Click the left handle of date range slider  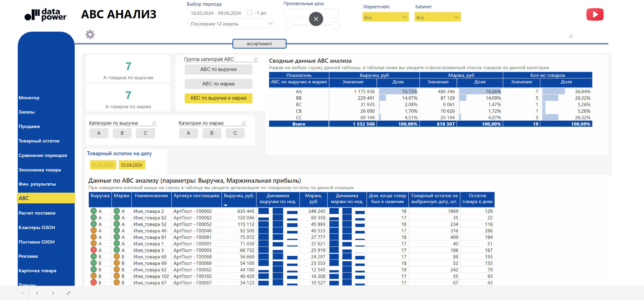[289, 25]
